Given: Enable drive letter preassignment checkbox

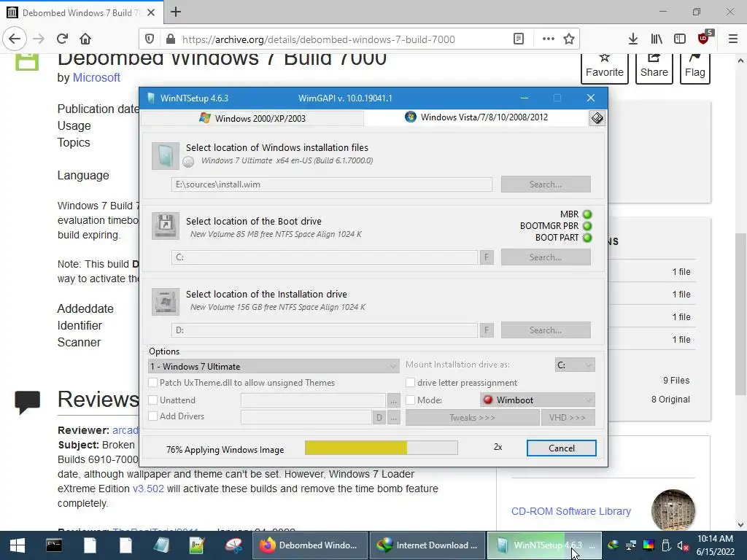Looking at the screenshot, I should coord(410,383).
